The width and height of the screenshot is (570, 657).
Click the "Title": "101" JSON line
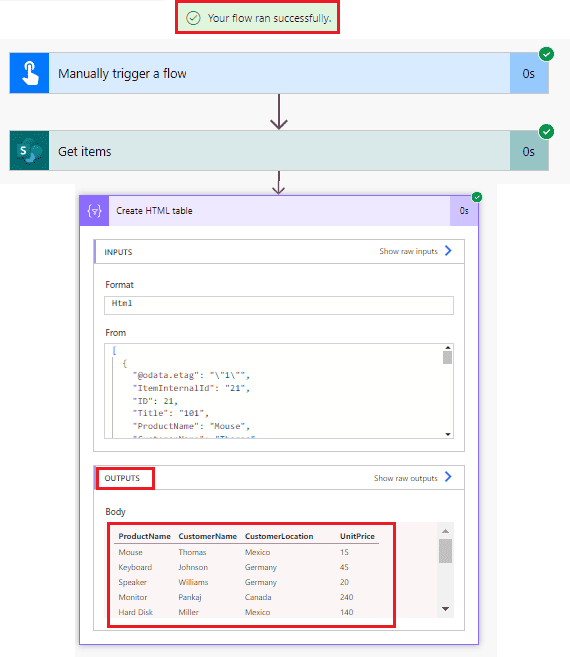coord(171,413)
